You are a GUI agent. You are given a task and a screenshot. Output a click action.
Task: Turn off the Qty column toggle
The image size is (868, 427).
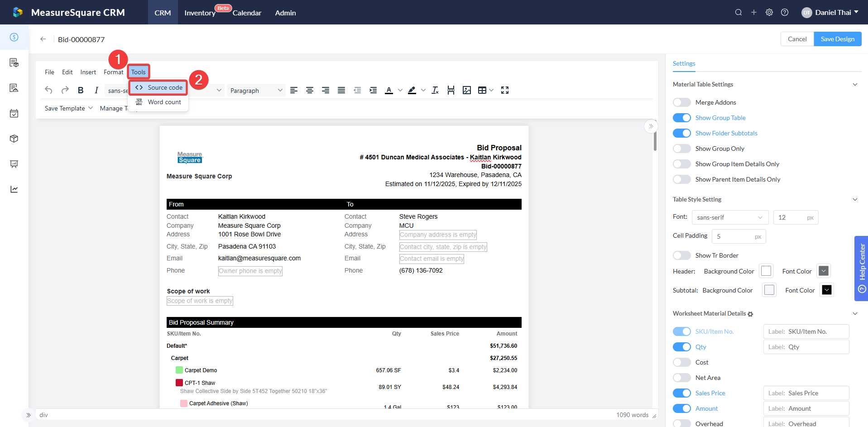click(682, 347)
